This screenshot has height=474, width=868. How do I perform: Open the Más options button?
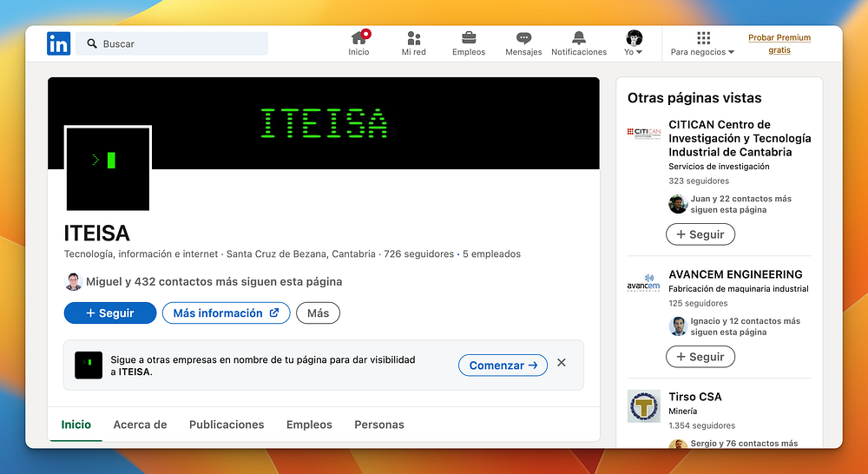319,313
